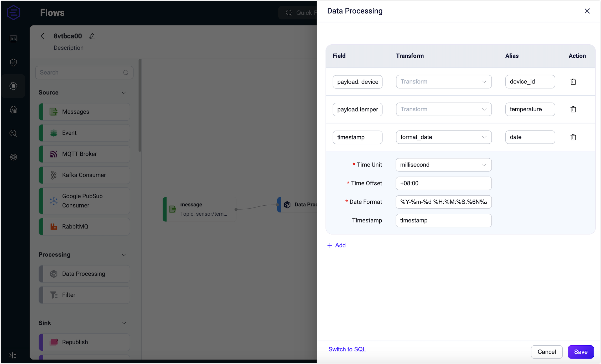The width and height of the screenshot is (601, 364).
Task: Open the format_date transform dropdown
Action: click(444, 137)
